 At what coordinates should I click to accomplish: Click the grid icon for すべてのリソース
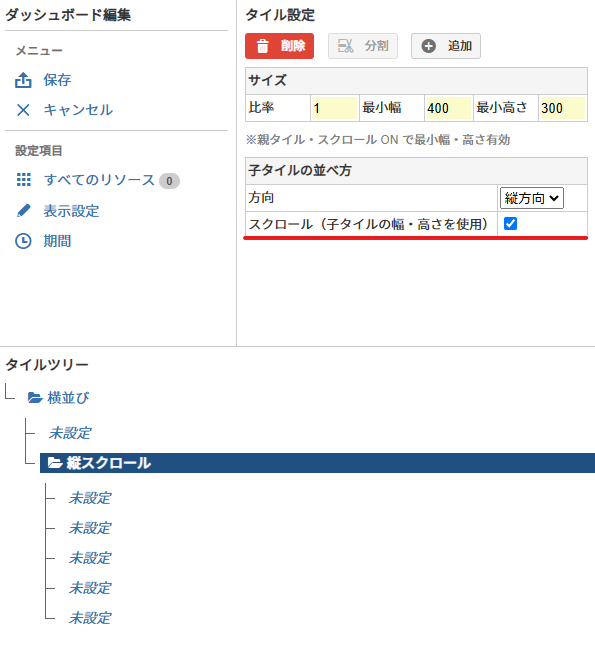pyautogui.click(x=24, y=180)
